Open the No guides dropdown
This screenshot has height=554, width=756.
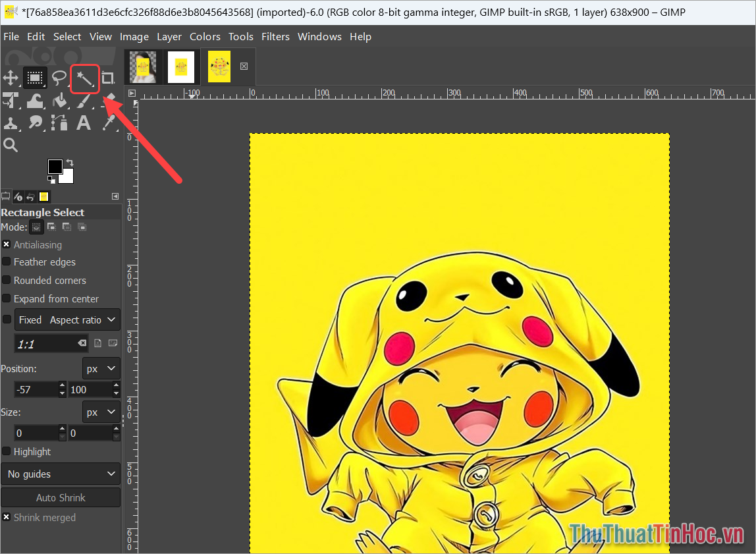tap(61, 474)
